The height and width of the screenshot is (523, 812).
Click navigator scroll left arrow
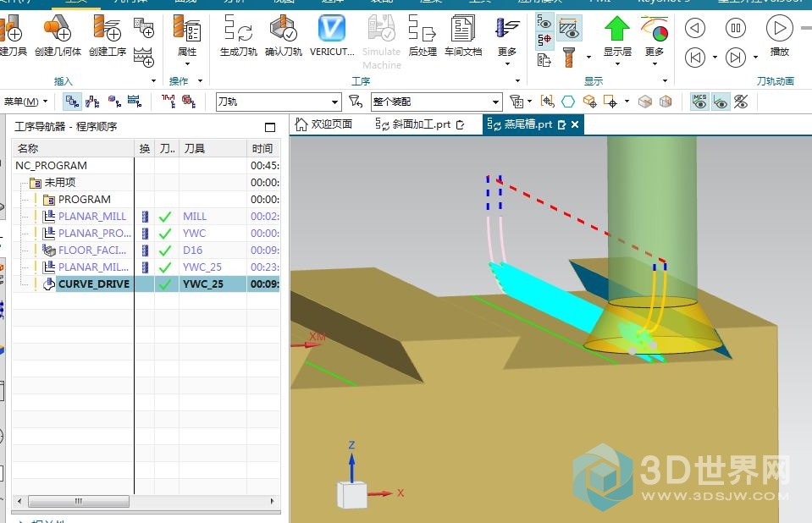[19, 501]
